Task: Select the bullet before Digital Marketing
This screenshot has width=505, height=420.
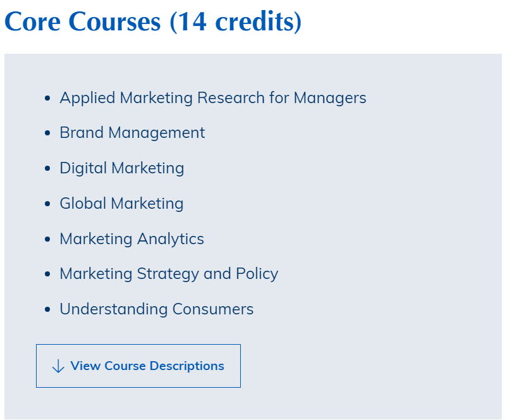Action: [x=47, y=169]
